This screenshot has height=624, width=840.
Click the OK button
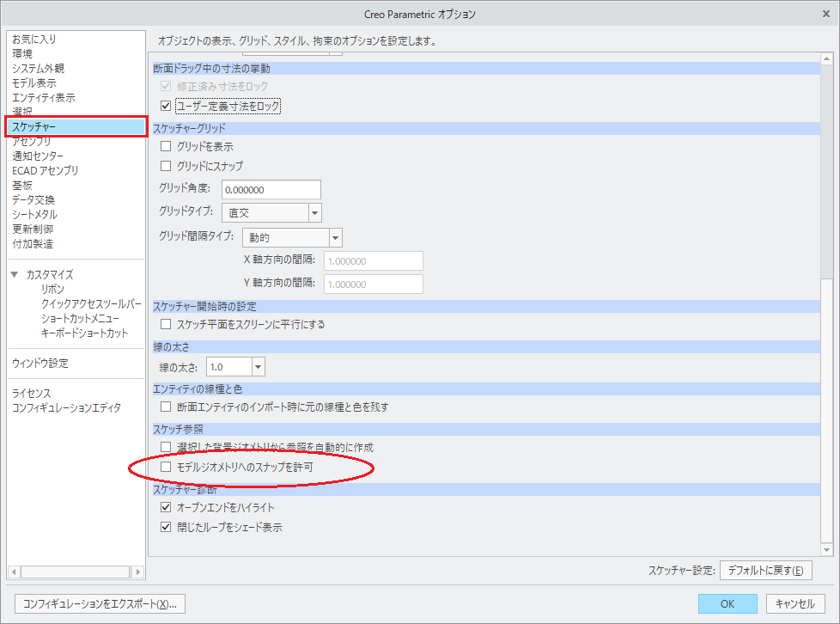[x=727, y=603]
